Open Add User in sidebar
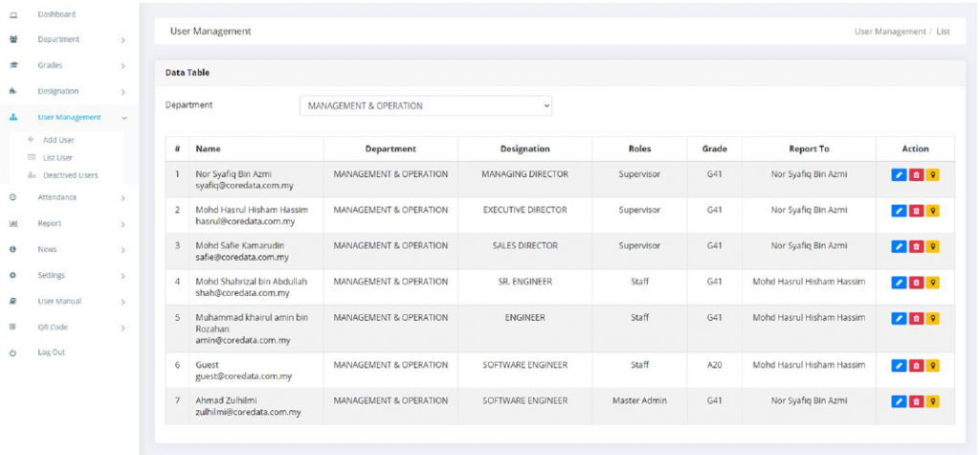Image resolution: width=980 pixels, height=455 pixels. (58, 140)
